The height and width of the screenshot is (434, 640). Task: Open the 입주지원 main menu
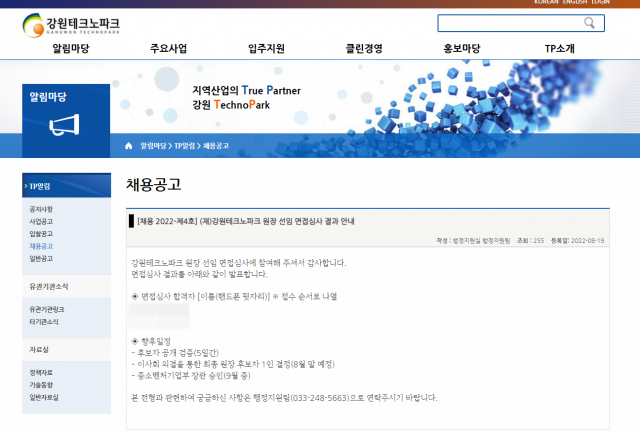(x=266, y=49)
